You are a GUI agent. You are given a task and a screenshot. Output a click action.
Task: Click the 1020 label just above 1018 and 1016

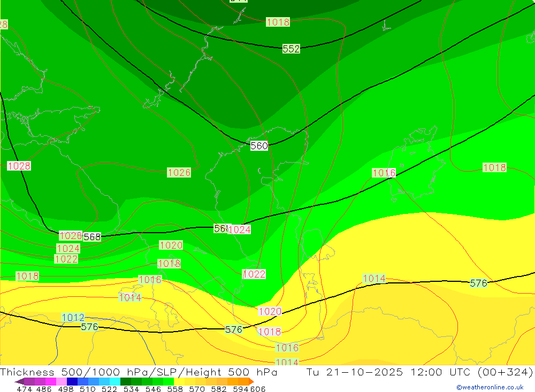(270, 311)
